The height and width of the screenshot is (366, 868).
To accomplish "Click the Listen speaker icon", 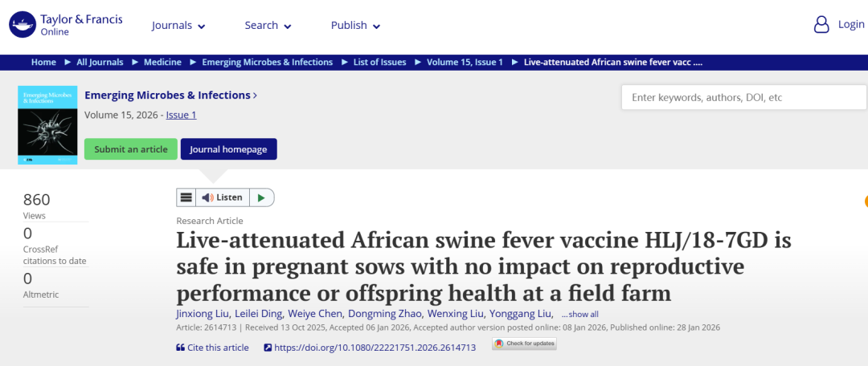I will coord(207,197).
